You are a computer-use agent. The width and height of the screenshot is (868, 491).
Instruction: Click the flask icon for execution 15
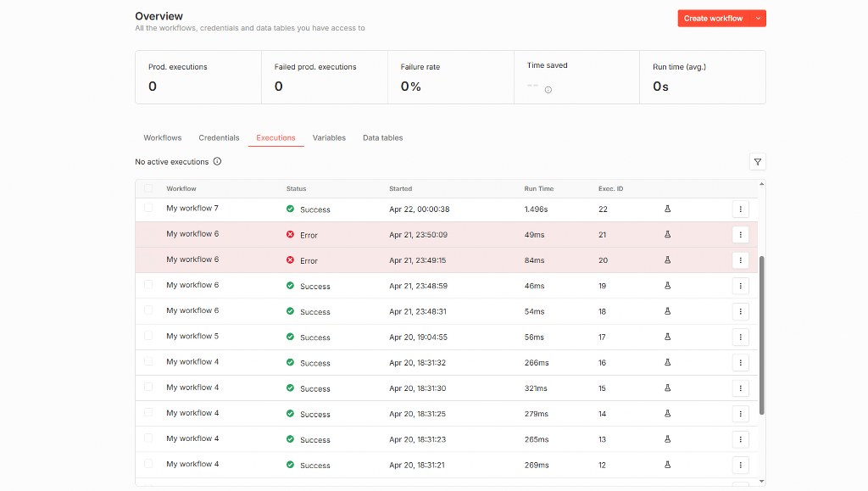[x=667, y=388]
